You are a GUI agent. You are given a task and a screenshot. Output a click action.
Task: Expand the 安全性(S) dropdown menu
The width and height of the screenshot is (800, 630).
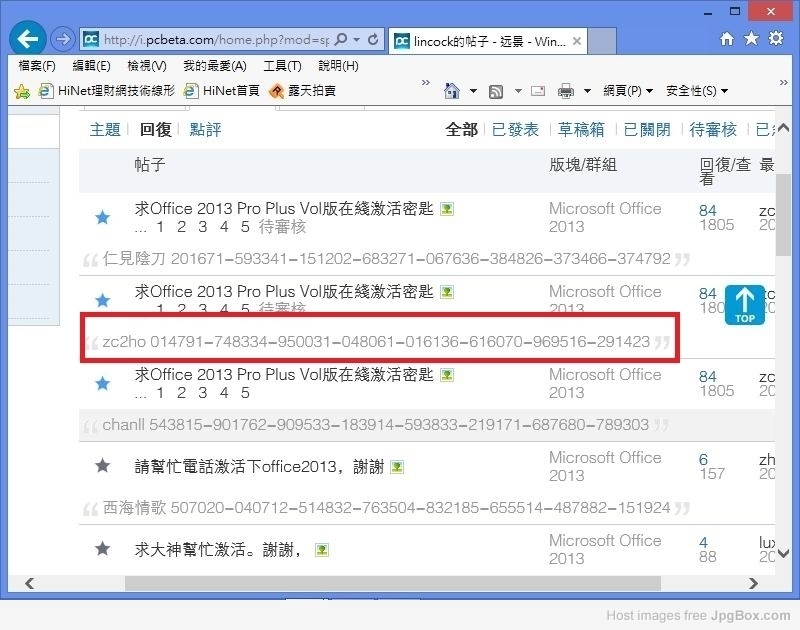pos(696,91)
